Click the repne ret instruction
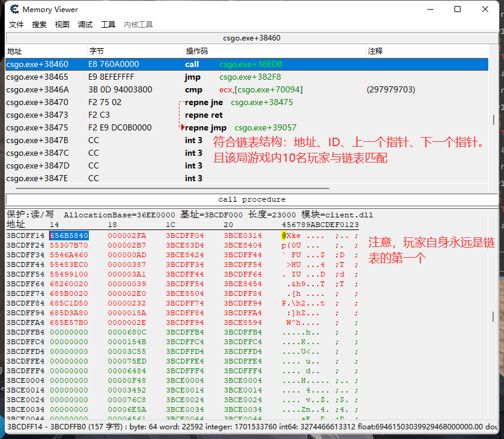 [204, 115]
